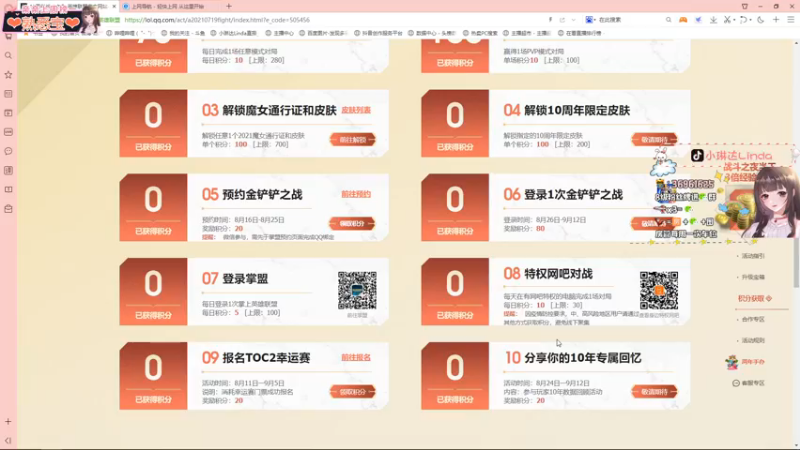The image size is (800, 450).
Task: Focus the 在此搜索 search box
Action: [x=629, y=20]
